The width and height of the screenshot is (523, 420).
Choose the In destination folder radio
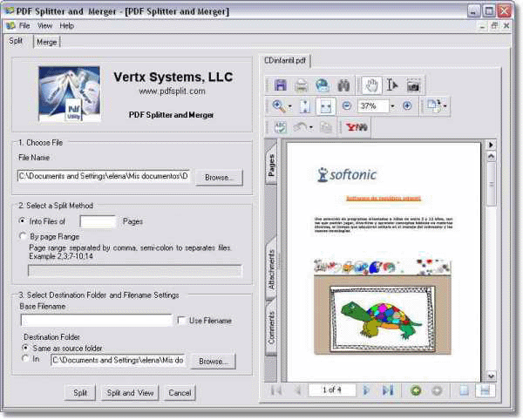tap(25, 359)
